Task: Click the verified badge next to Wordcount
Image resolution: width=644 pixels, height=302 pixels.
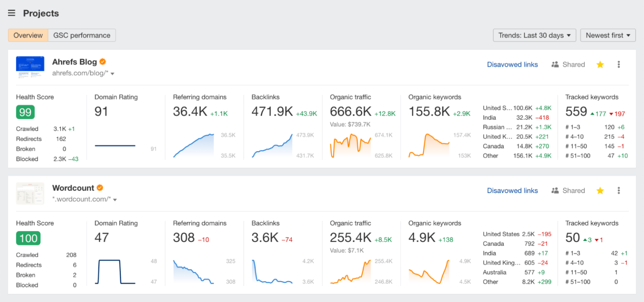Action: coord(99,187)
